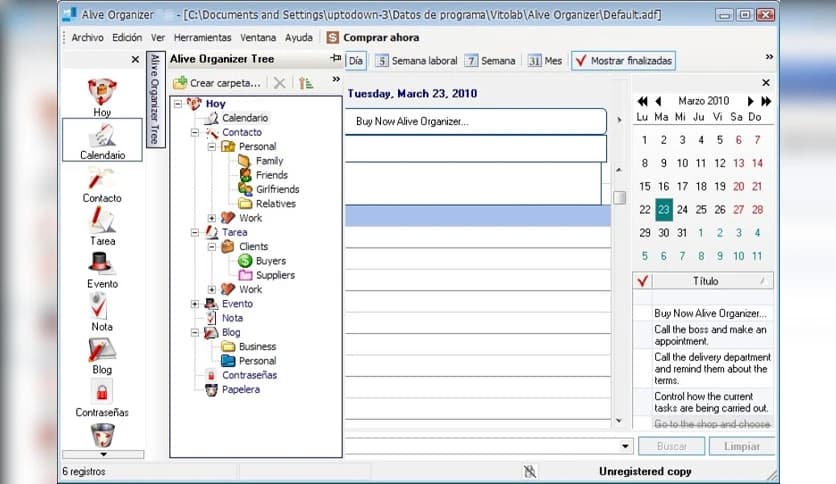Go to previous month in mini calendar
The height and width of the screenshot is (484, 836).
(x=658, y=101)
